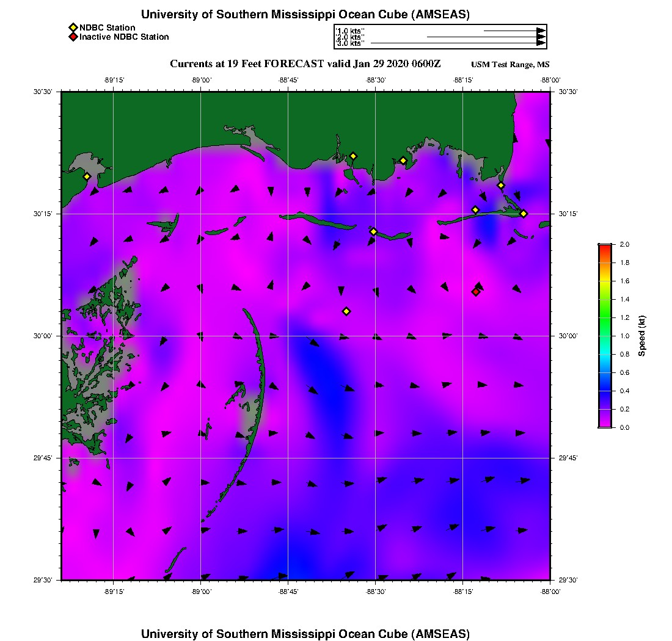Click the 2.0 colorbar tick value
The height and width of the screenshot is (641, 672).
pos(624,245)
